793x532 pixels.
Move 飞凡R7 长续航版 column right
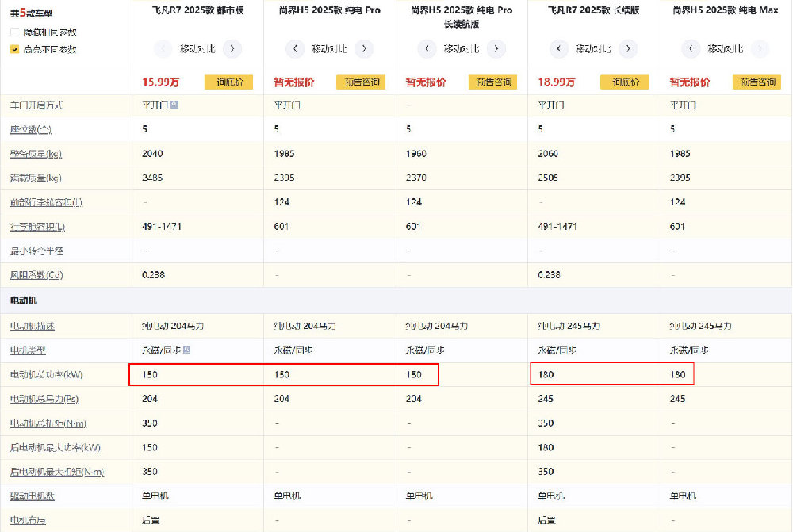point(627,48)
